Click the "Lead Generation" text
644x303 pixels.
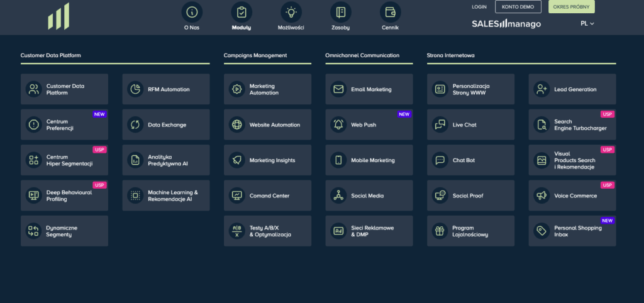(575, 89)
